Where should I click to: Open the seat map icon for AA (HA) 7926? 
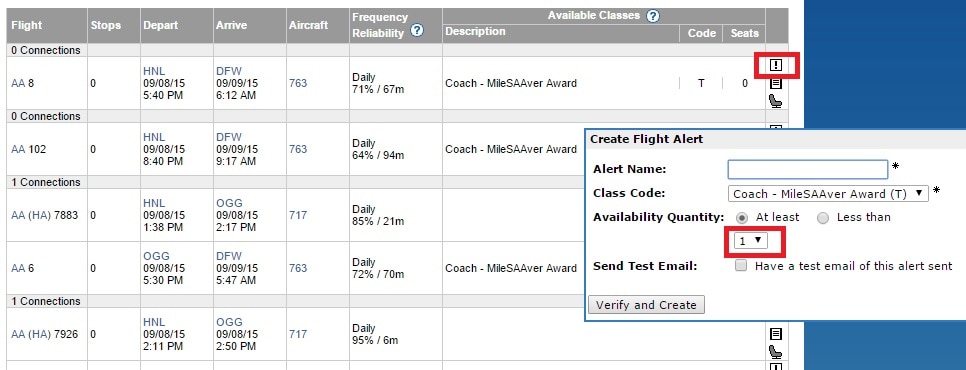click(776, 352)
